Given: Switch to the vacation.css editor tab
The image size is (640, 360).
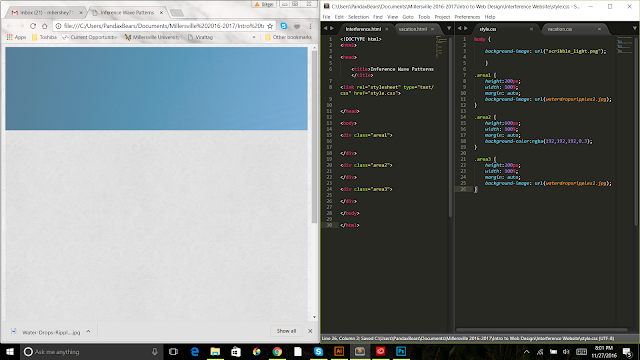Looking at the screenshot, I should [x=559, y=29].
